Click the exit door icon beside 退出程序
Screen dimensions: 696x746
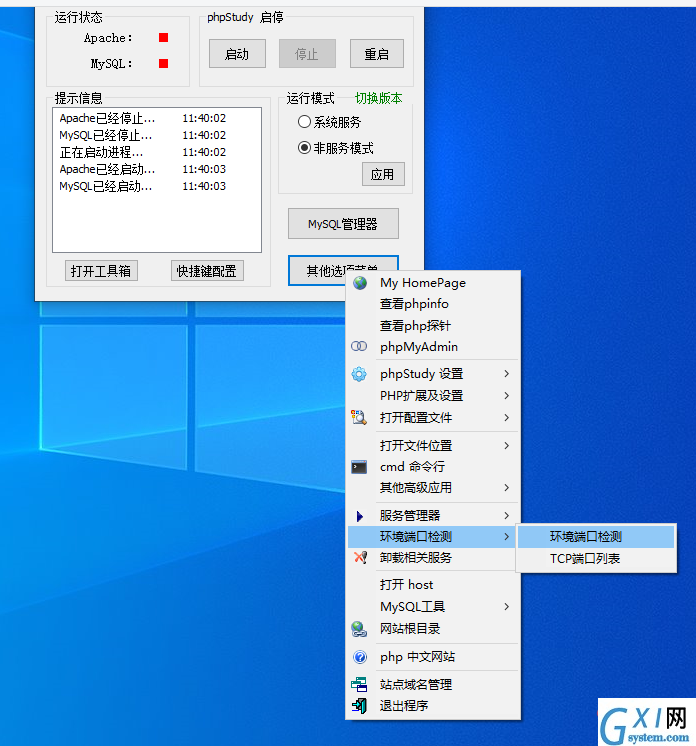[360, 706]
